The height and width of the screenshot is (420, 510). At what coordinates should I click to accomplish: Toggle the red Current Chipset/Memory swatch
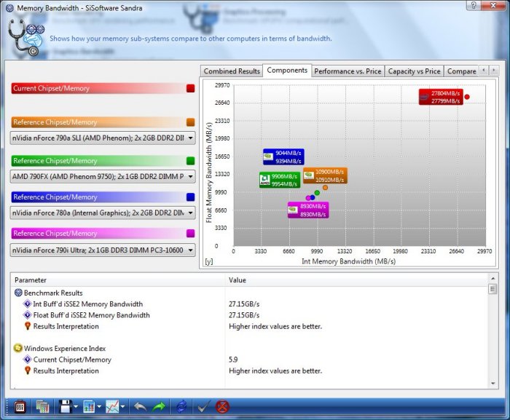pos(191,88)
